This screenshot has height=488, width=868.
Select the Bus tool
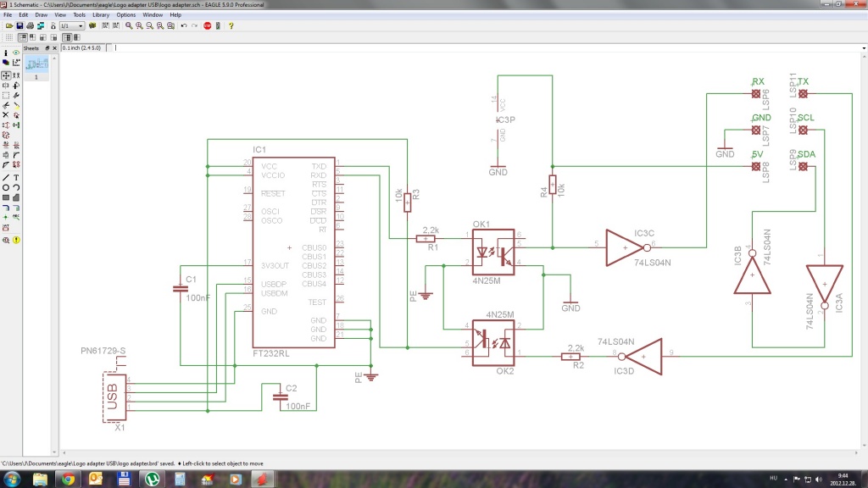[6, 208]
